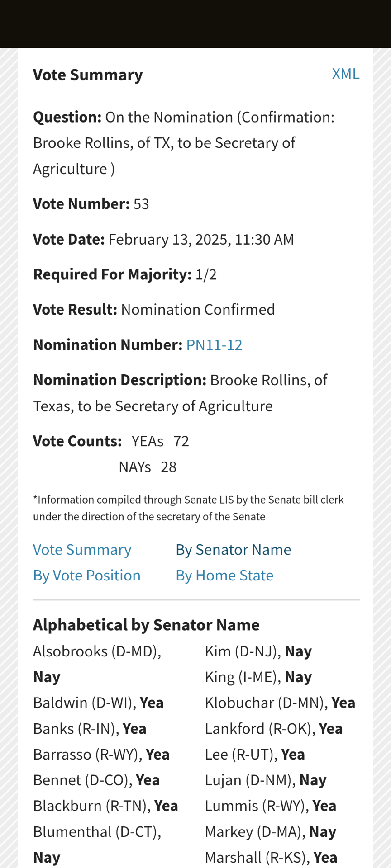Select the Lankford (R-OK) vote entry
Image resolution: width=391 pixels, height=868 pixels.
(x=273, y=729)
